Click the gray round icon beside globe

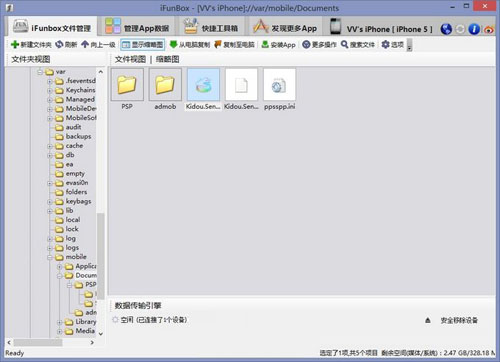point(460,29)
